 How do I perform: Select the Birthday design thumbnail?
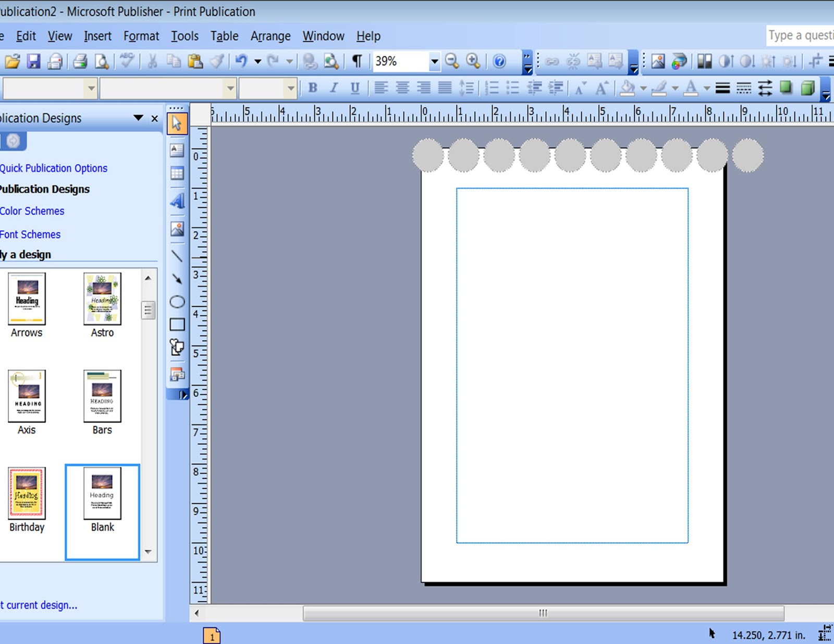(26, 494)
